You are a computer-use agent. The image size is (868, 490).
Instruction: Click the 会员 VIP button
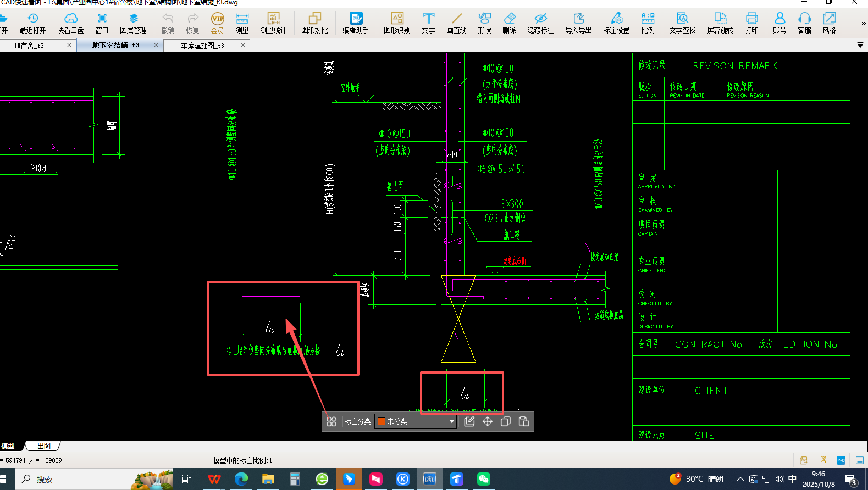tap(218, 23)
